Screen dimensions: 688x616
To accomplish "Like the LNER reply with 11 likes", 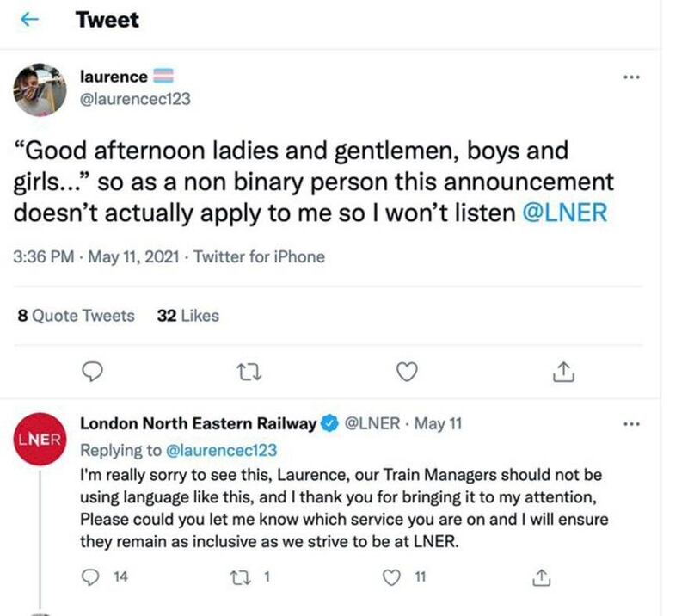I will click(x=393, y=577).
